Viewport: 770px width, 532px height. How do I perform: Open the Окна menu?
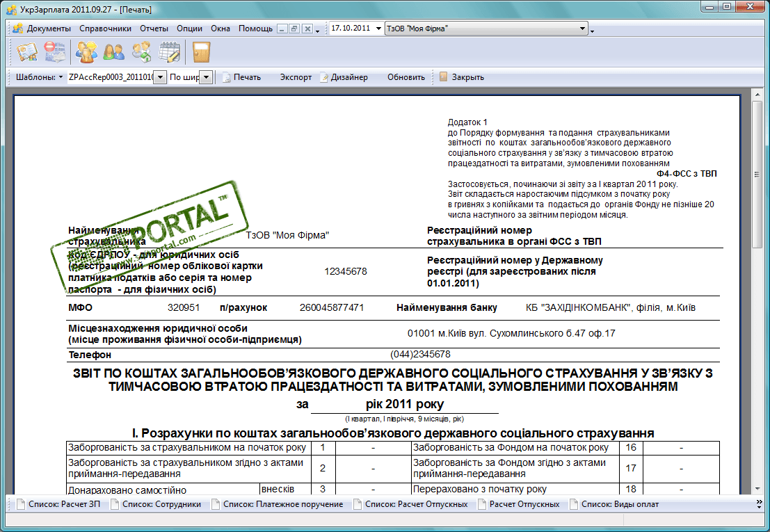(220, 29)
